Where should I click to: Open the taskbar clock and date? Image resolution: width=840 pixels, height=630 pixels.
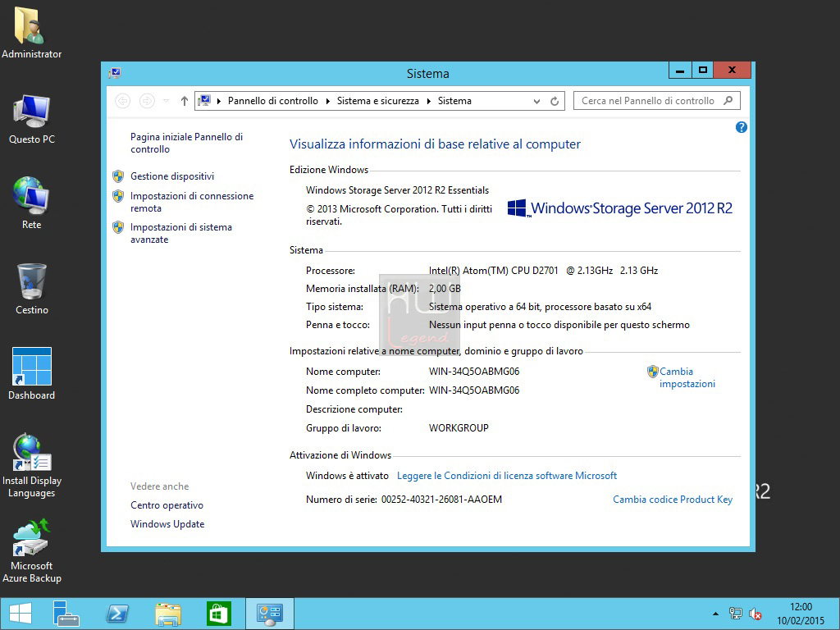pyautogui.click(x=801, y=614)
